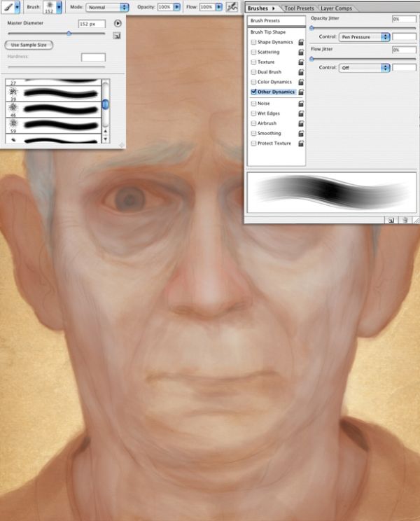Open the Mode dropdown set to Normal
The image size is (420, 521).
[107, 7]
